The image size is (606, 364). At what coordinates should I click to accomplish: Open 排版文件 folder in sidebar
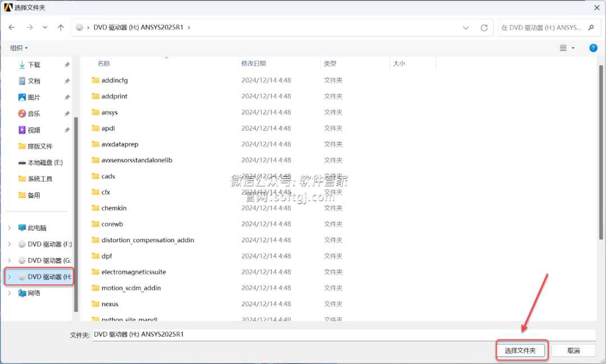(x=40, y=146)
